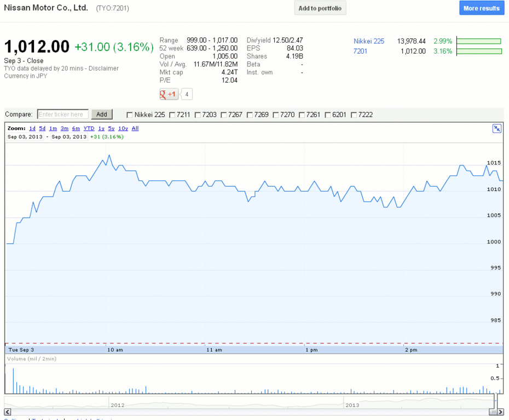The width and height of the screenshot is (509, 420).
Task: Select the 7269 comparison checkbox
Action: (x=250, y=115)
